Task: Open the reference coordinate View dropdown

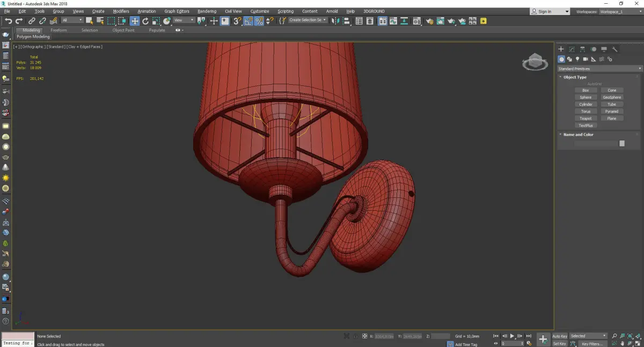Action: coord(184,20)
